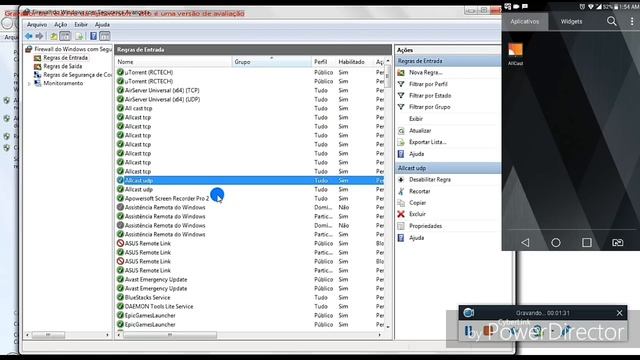Image resolution: width=640 pixels, height=360 pixels.
Task: Tap Android recent apps square button
Action: tap(587, 243)
